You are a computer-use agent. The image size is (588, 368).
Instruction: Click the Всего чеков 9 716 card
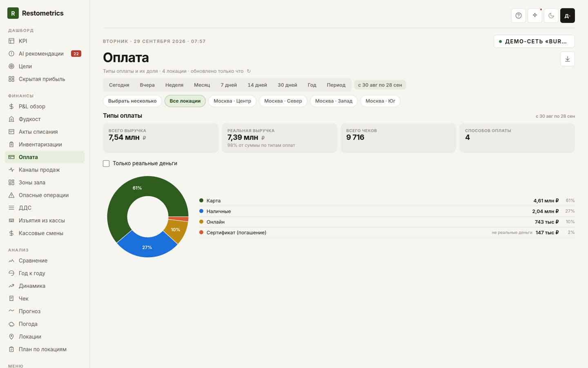pos(398,138)
